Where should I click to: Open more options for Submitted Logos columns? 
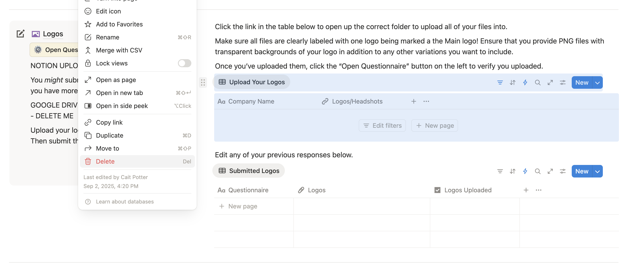coord(538,190)
